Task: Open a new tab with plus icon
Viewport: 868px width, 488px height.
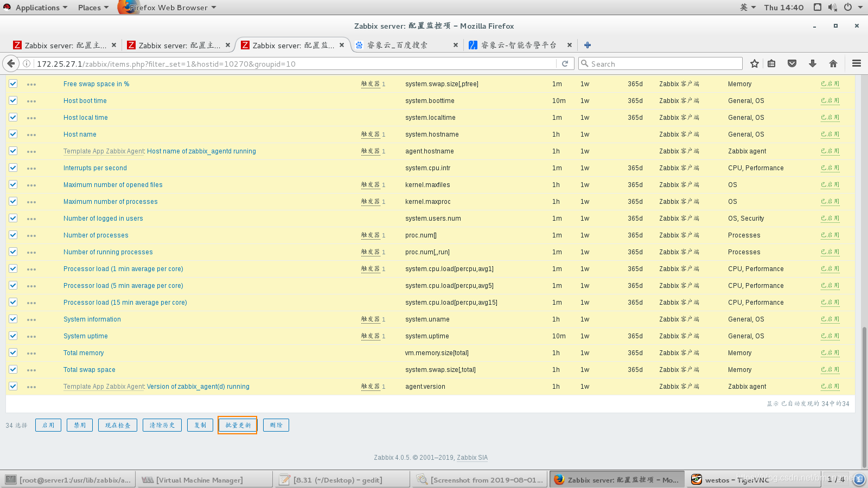Action: (588, 45)
